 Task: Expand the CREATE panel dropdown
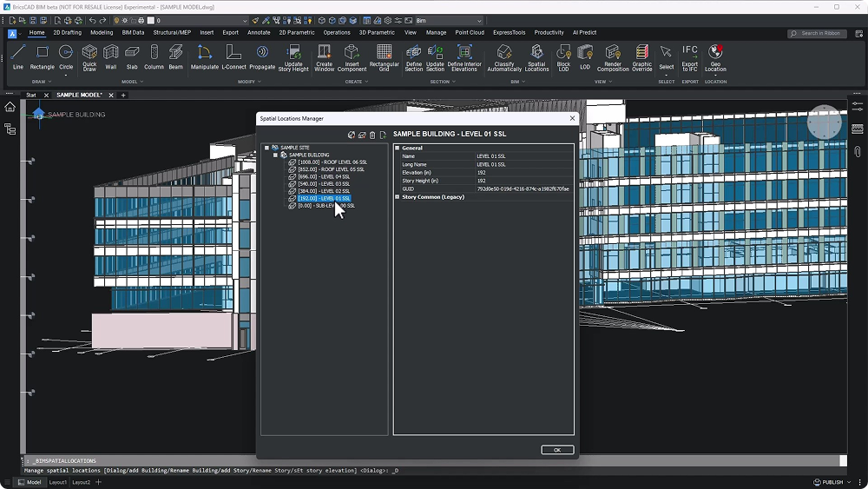(357, 82)
